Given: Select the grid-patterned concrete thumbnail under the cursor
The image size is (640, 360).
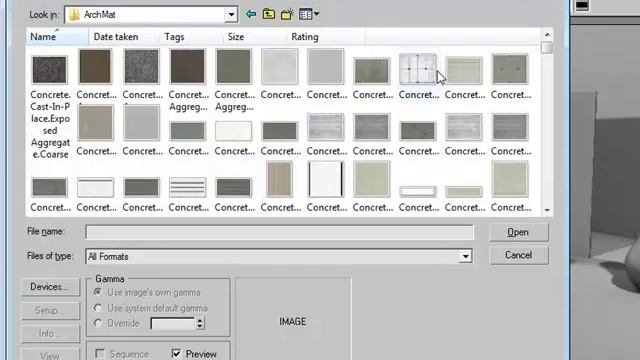Looking at the screenshot, I should [418, 69].
